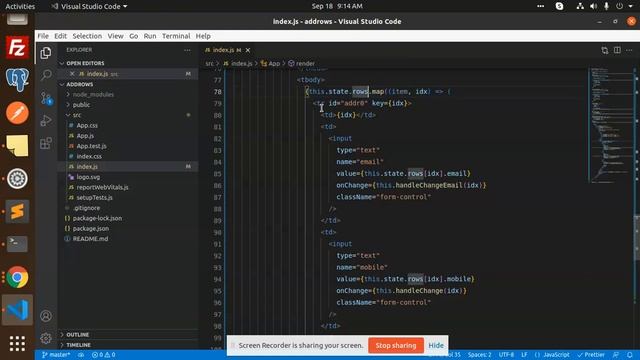Open the Extensions view
This screenshot has height=360, width=640.
[46, 143]
